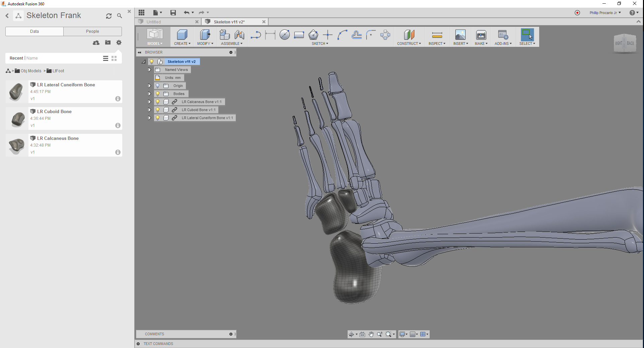Open the data panel grid icon
Viewport: 644px width, 348px height.
(142, 13)
